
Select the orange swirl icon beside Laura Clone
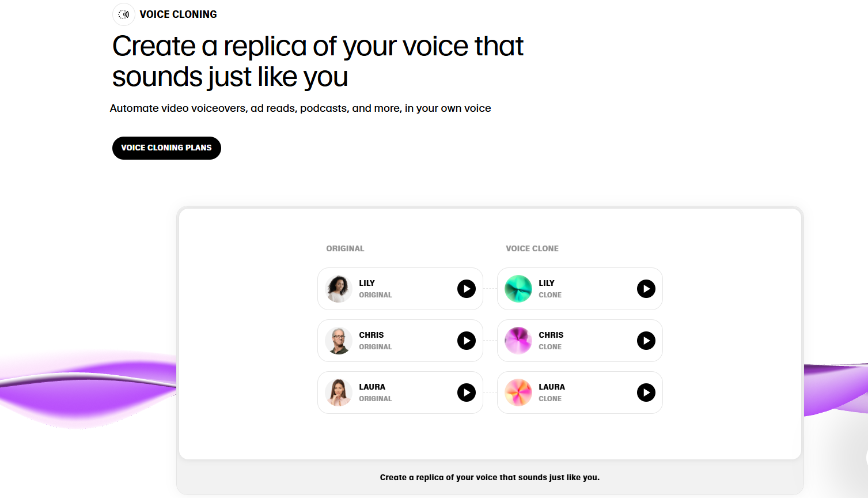[x=518, y=393]
